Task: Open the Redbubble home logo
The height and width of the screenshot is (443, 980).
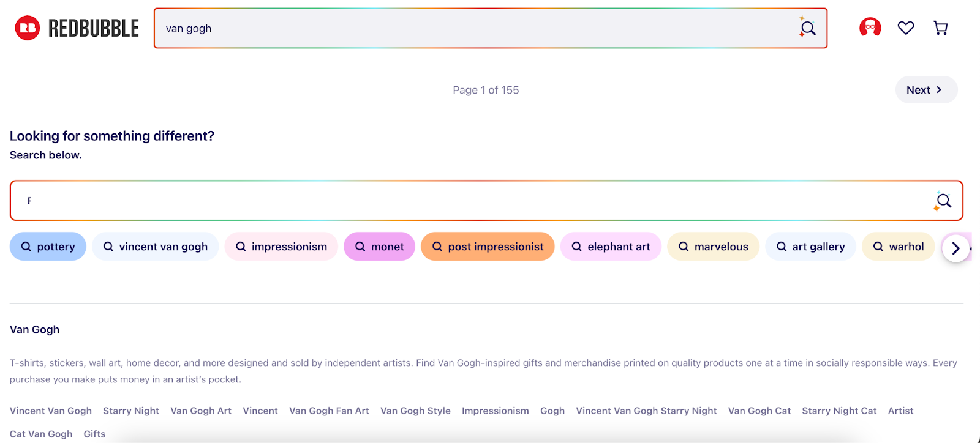Action: [x=77, y=28]
